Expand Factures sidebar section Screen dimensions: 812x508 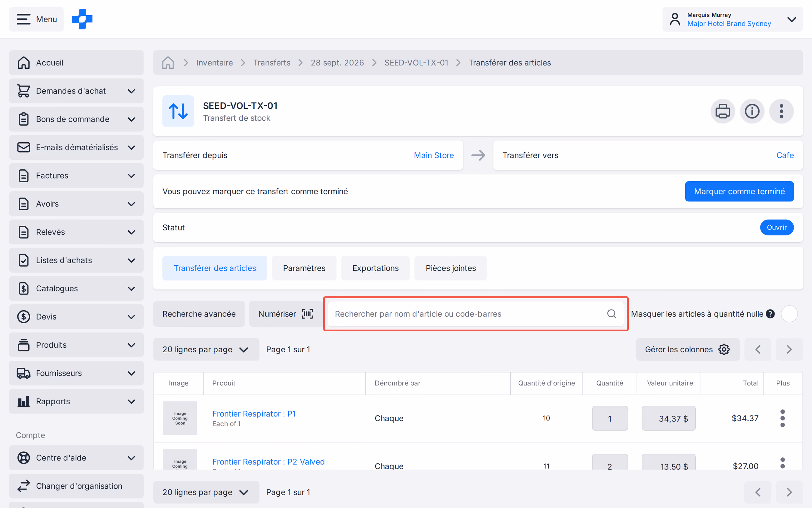click(76, 176)
